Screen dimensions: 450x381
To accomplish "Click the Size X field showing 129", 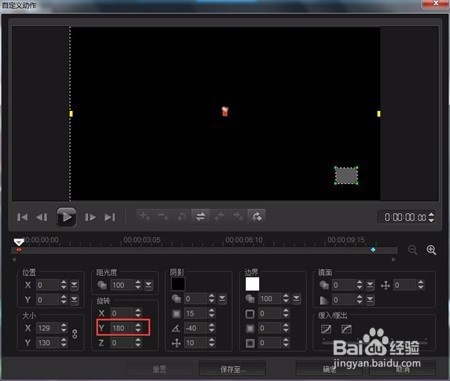I will pyautogui.click(x=48, y=328).
